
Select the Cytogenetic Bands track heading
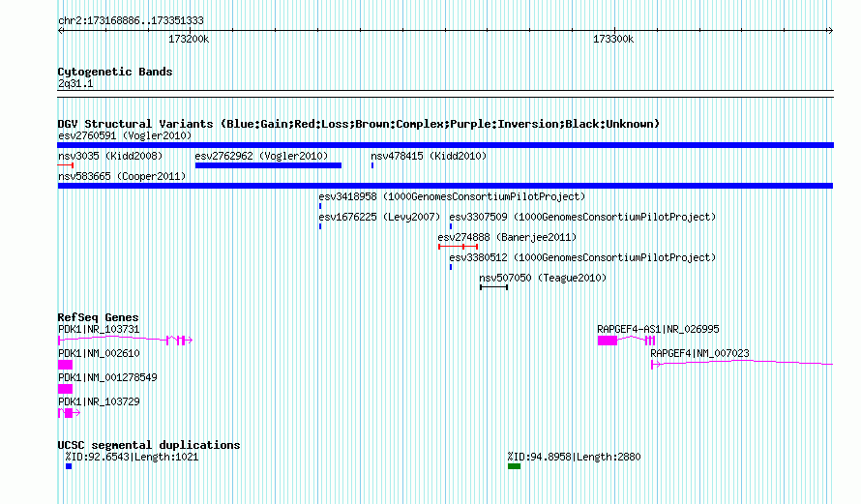pyautogui.click(x=115, y=72)
